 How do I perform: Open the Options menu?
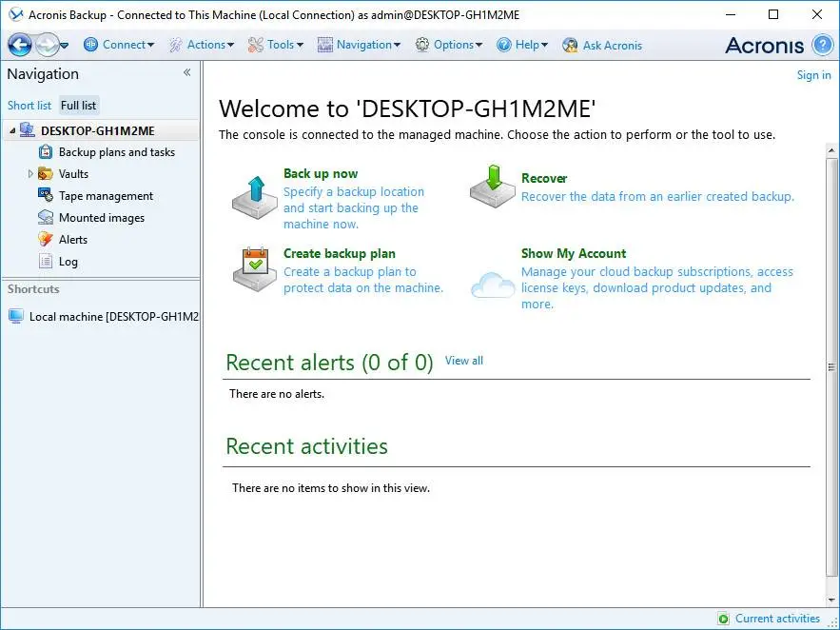pyautogui.click(x=449, y=45)
